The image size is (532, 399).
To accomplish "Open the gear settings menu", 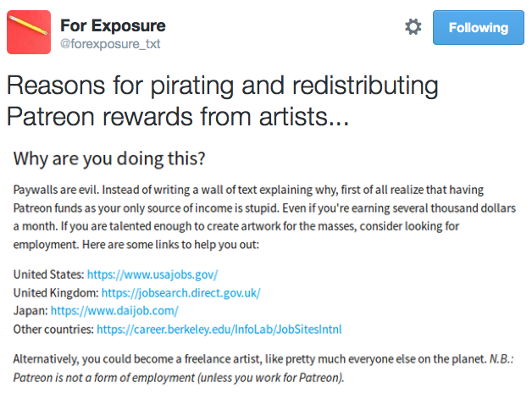I will point(413,27).
